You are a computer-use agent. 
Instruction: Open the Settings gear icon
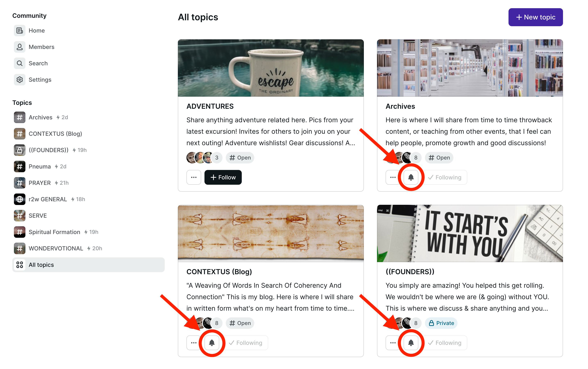[x=19, y=80]
